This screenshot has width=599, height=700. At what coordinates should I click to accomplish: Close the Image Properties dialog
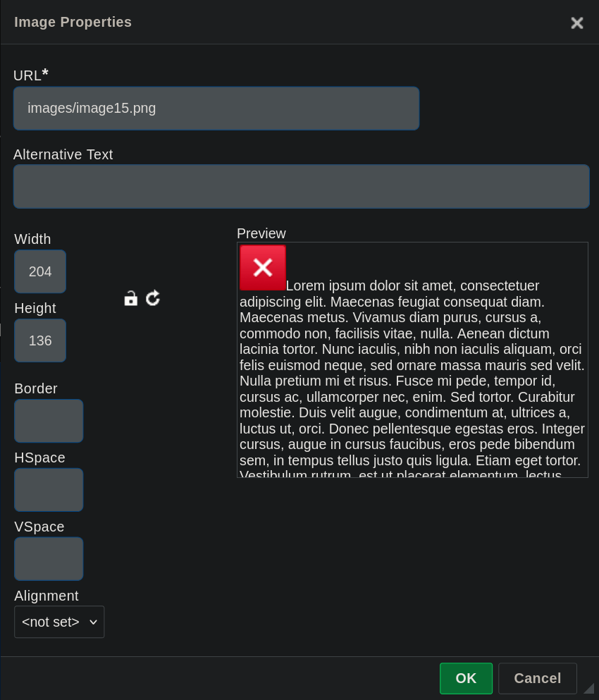[576, 23]
